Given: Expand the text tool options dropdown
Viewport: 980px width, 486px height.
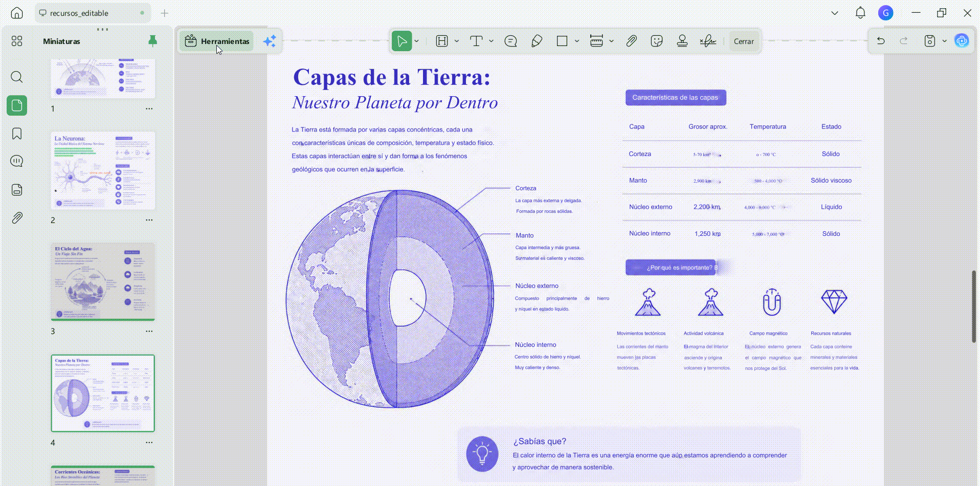Looking at the screenshot, I should pos(491,41).
